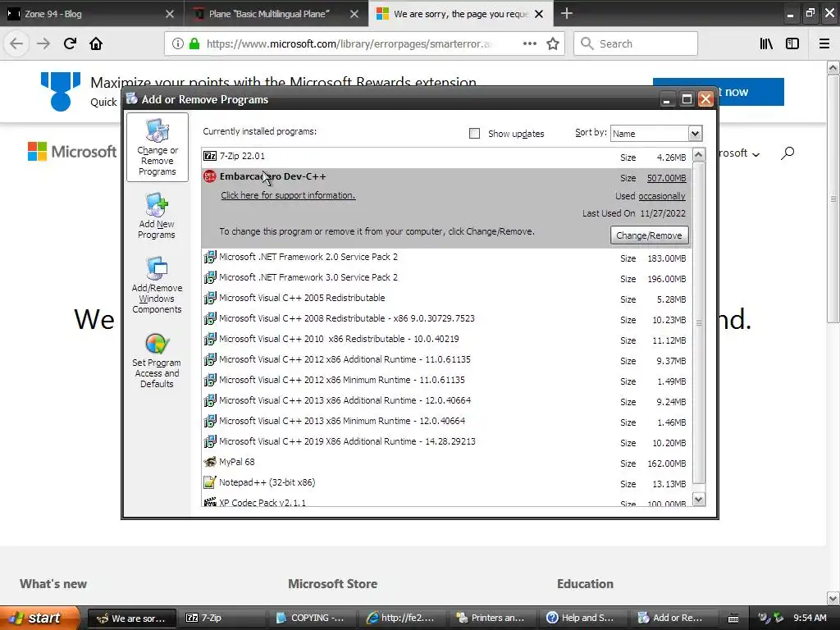The width and height of the screenshot is (840, 630).
Task: Click the browser Search input field
Action: [x=636, y=43]
